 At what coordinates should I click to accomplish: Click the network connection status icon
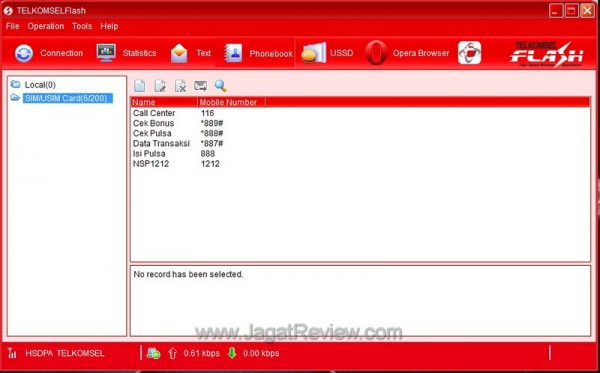point(153,353)
